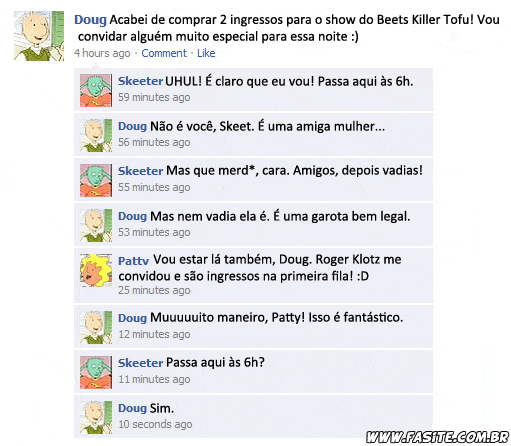Viewport: 511px width, 446px height.
Task: Click Doug's avatar on 12 minutes ago comment
Action: [96, 327]
